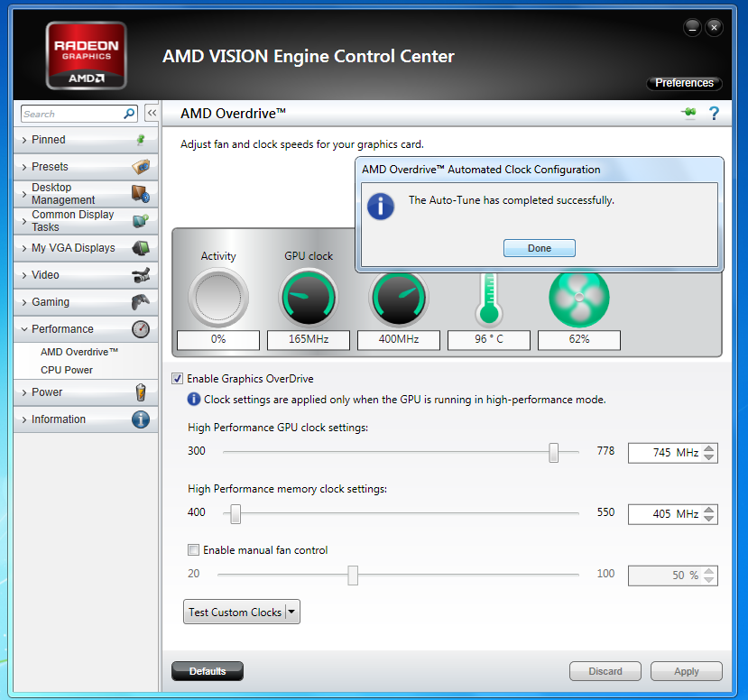
Task: Click the green pin icon in Overdrive header
Action: [688, 113]
